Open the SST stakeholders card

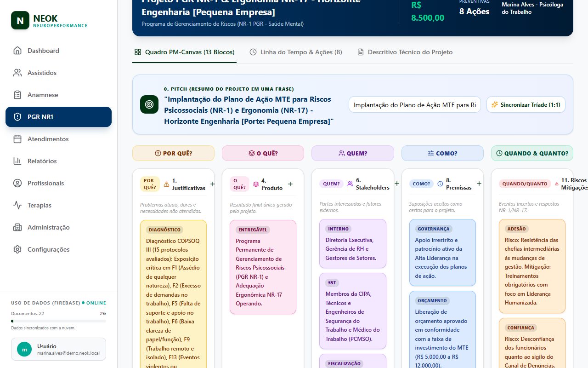point(353,311)
